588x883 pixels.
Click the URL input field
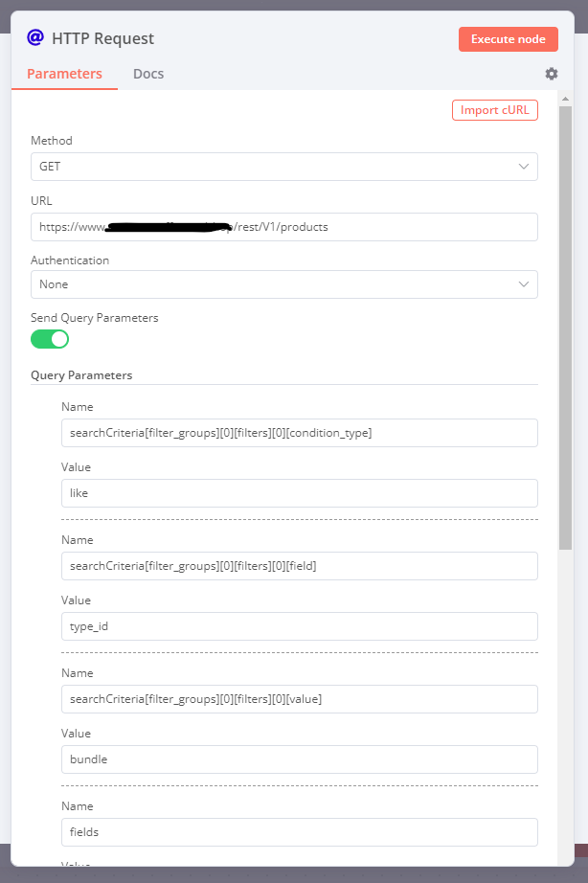(283, 227)
